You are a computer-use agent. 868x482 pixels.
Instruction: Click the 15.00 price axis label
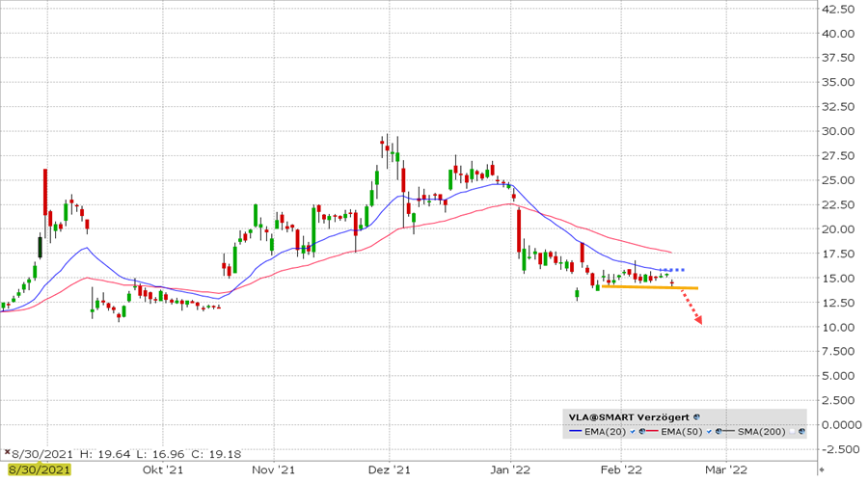coord(838,279)
